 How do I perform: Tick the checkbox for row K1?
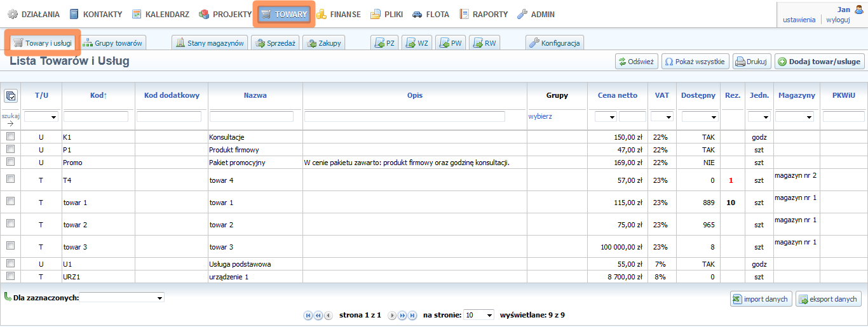pyautogui.click(x=10, y=137)
